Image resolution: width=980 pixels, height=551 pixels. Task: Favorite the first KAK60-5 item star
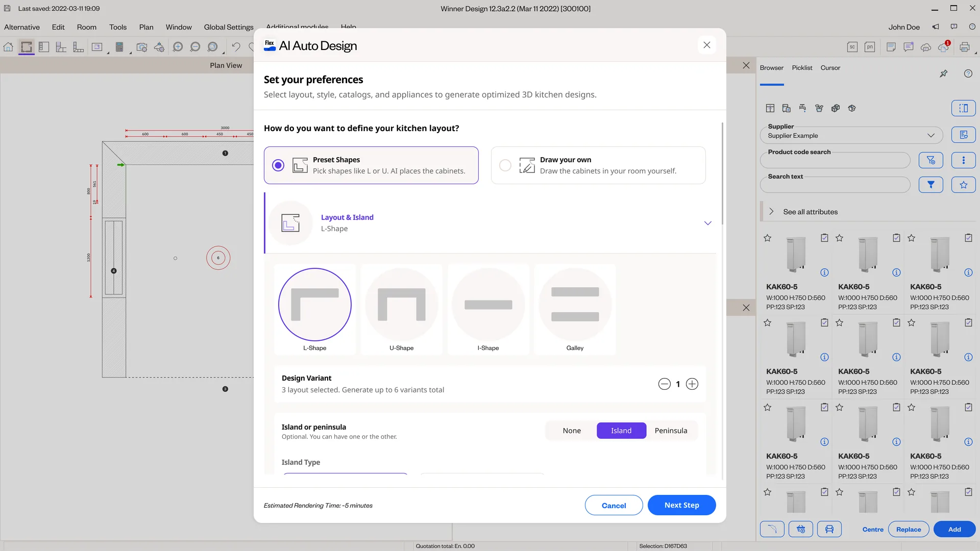click(x=767, y=238)
